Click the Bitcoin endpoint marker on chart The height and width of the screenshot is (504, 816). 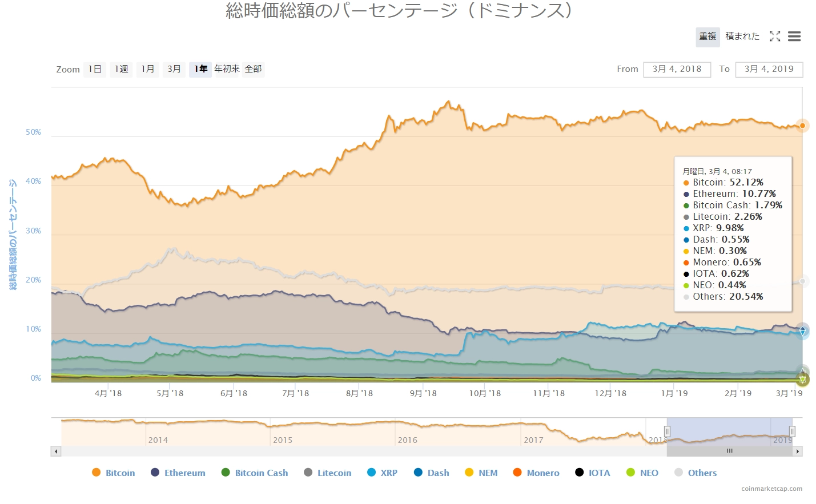pos(802,126)
